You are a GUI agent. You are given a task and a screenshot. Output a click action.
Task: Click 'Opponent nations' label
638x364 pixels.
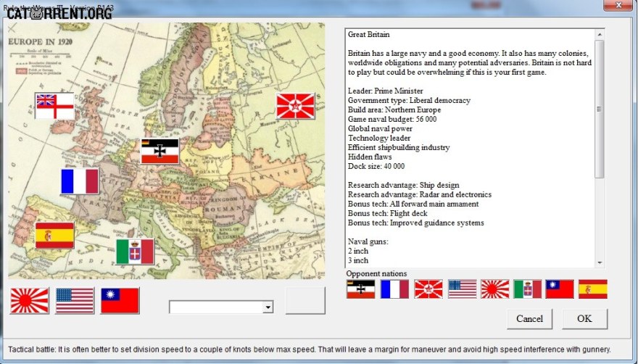tap(376, 273)
